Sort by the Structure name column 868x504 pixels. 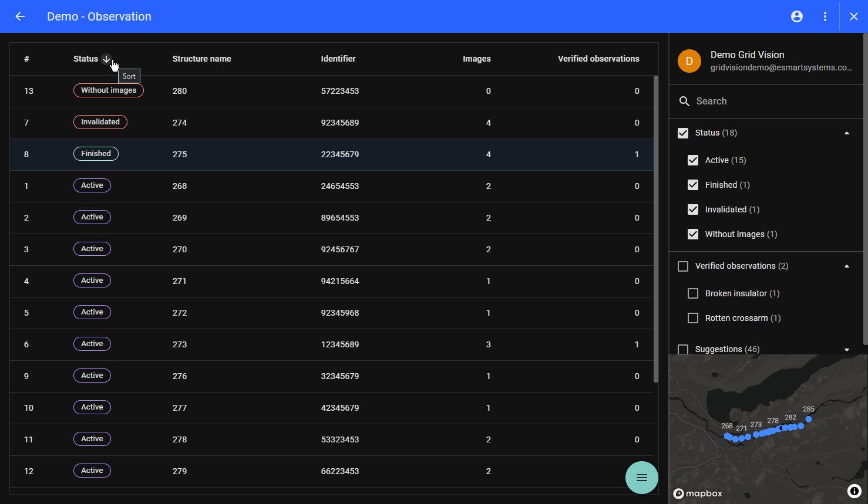[201, 59]
